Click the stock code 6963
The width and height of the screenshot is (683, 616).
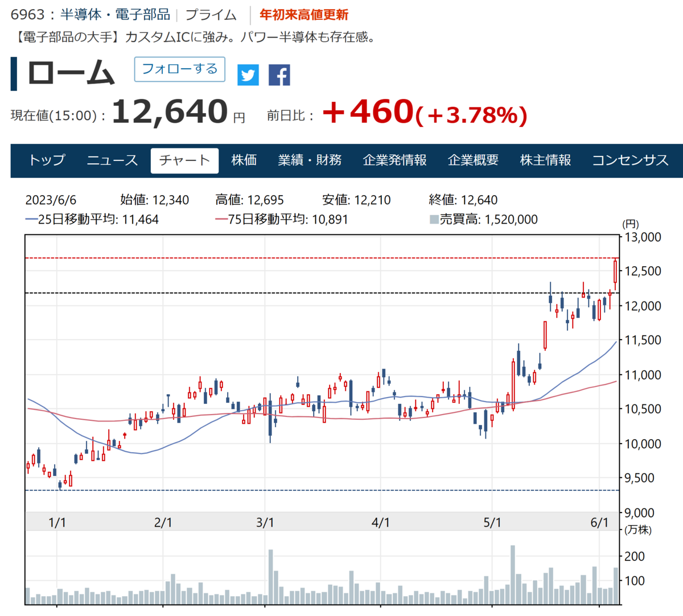coord(27,15)
